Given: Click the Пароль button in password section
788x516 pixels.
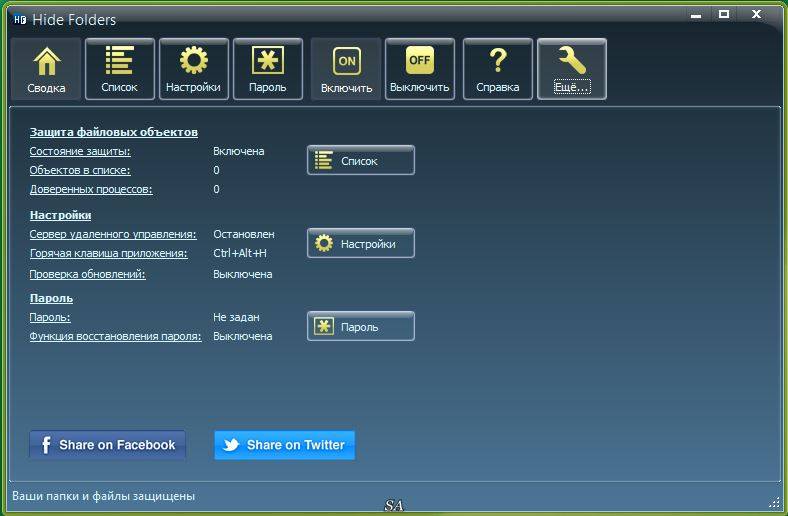Looking at the screenshot, I should [361, 327].
